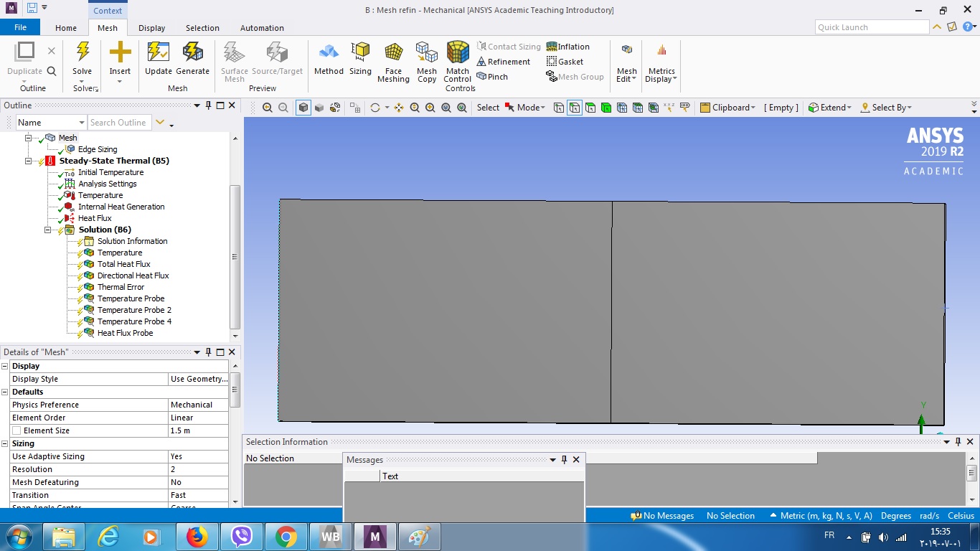This screenshot has height=551, width=980.
Task: Tick the Element Size checkbox
Action: point(17,430)
